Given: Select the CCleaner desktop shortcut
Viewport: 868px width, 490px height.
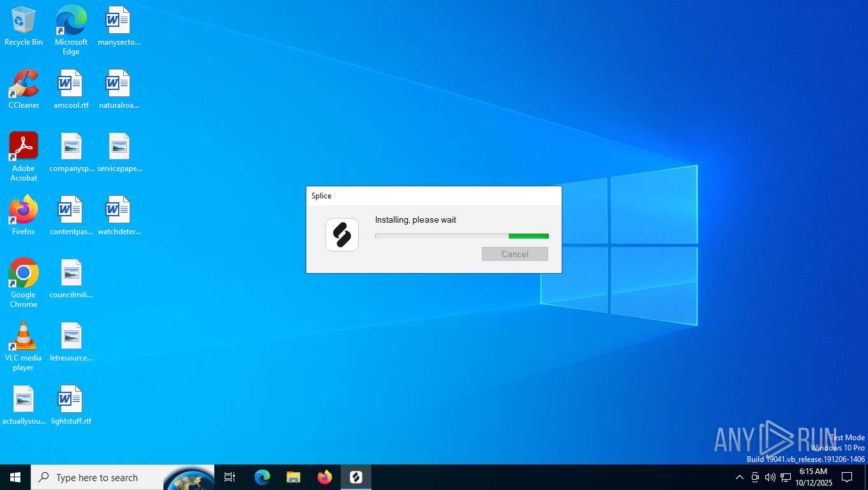Looking at the screenshot, I should pos(24,89).
